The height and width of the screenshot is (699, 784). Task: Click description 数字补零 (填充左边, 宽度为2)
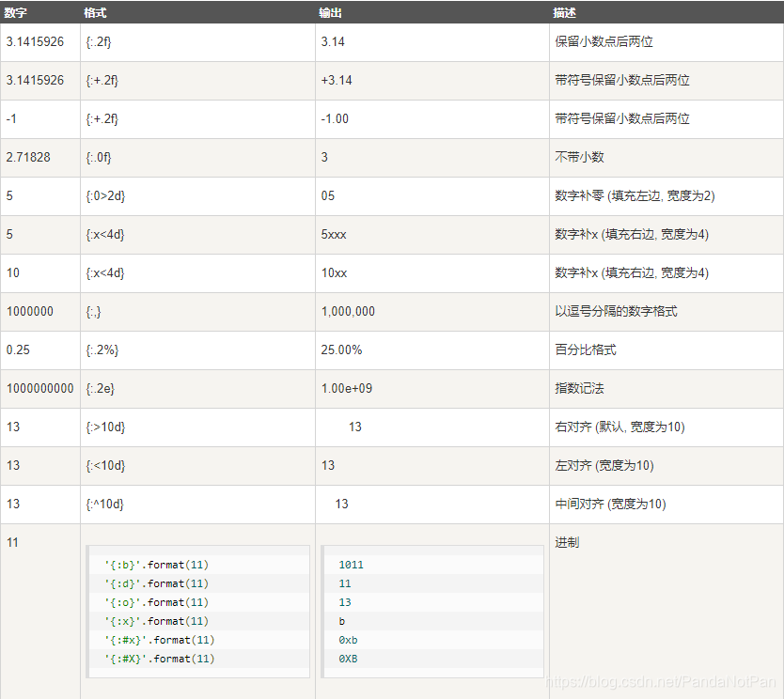pos(635,195)
